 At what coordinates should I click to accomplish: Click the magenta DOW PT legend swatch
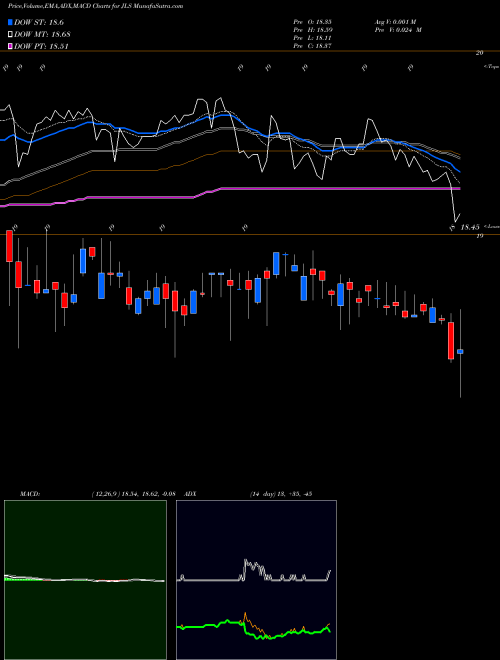point(11,46)
